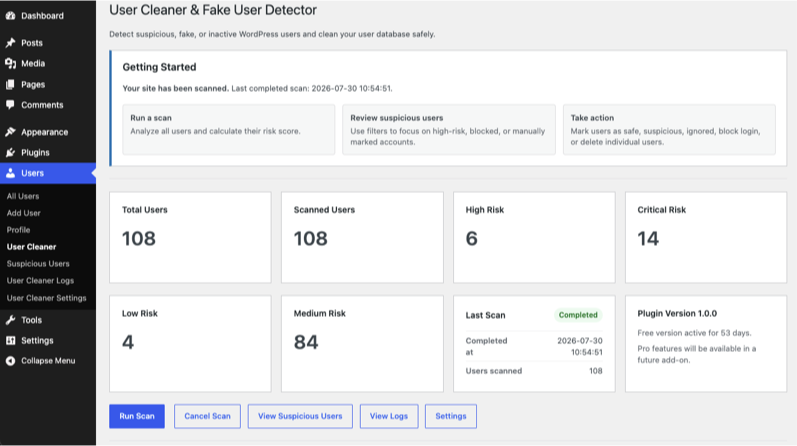Click the Media icon in the sidebar
Image resolution: width=797 pixels, height=446 pixels.
pyautogui.click(x=10, y=64)
